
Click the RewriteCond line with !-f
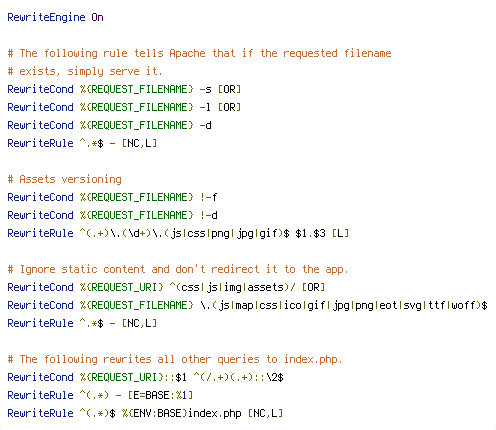pos(112,197)
